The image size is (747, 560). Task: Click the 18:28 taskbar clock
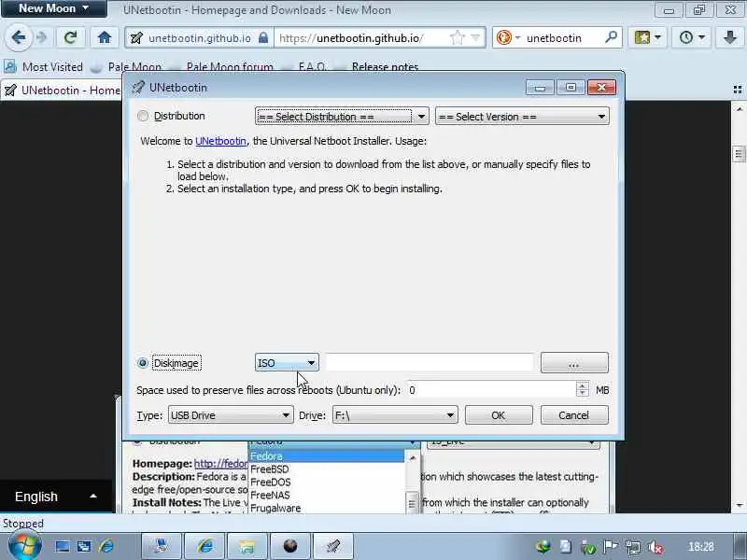701,547
